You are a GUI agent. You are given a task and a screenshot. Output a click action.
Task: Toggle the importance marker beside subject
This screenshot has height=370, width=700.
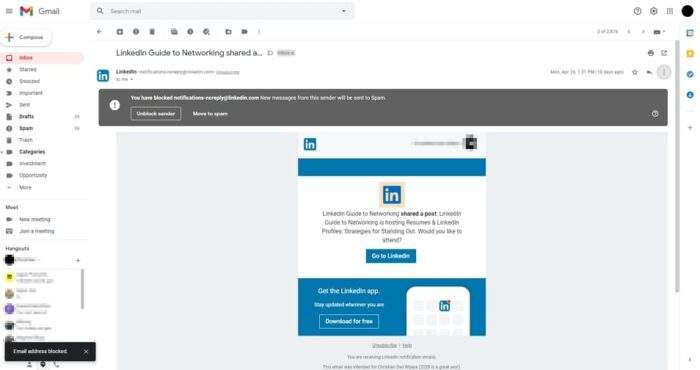pyautogui.click(x=270, y=53)
